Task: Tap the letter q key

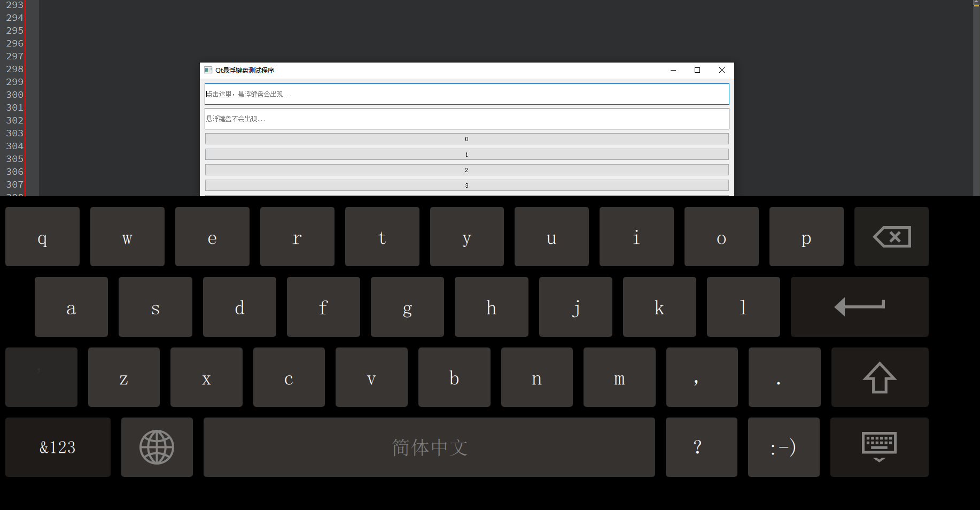Action: [42, 237]
